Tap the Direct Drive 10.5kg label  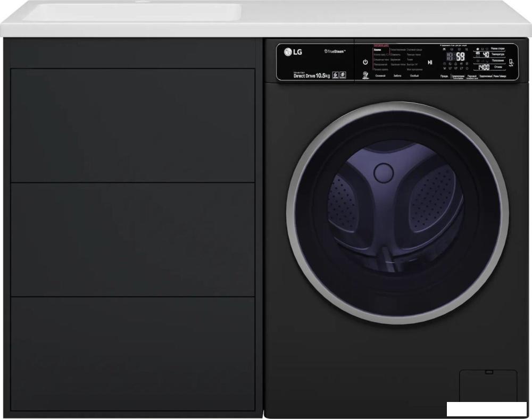(x=311, y=76)
